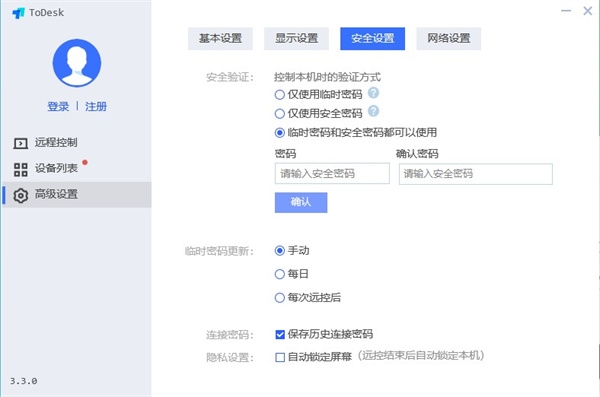Select 仅使用安全密码 radio option
Viewport: 600px width, 397px height.
pyautogui.click(x=280, y=114)
